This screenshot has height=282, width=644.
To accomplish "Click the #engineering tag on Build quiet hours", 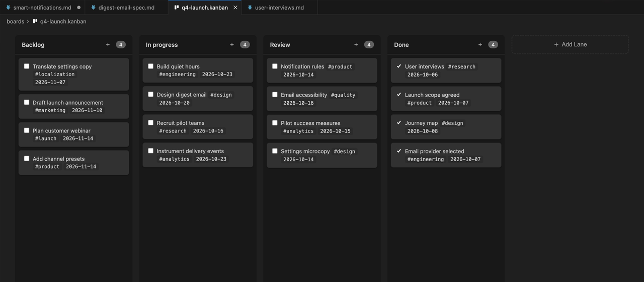I will (178, 74).
